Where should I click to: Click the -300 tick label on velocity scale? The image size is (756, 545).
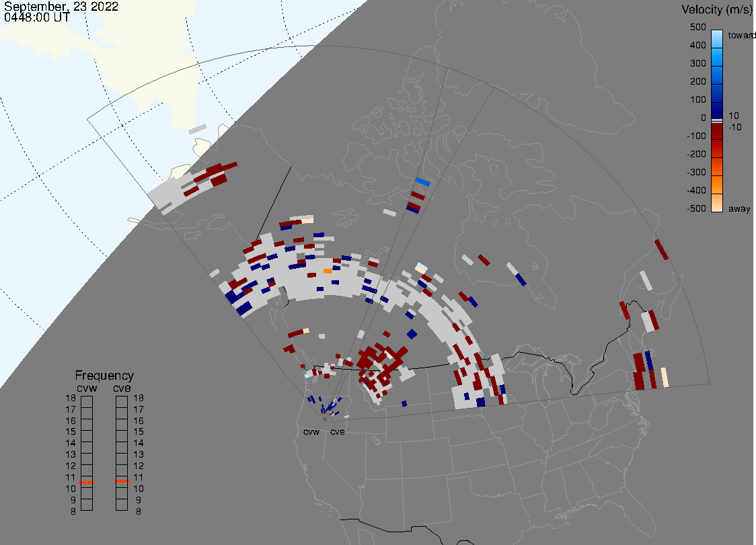(696, 173)
